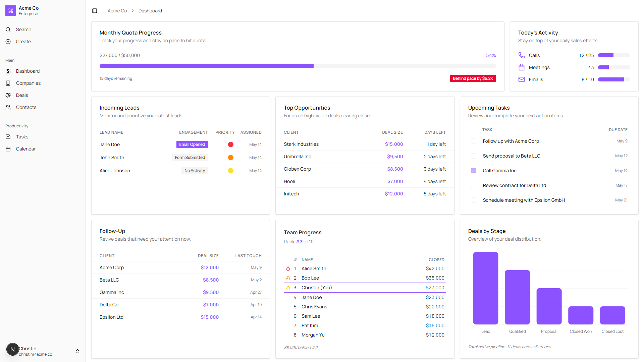Click the Companies building icon
This screenshot has height=362, width=644.
8,83
